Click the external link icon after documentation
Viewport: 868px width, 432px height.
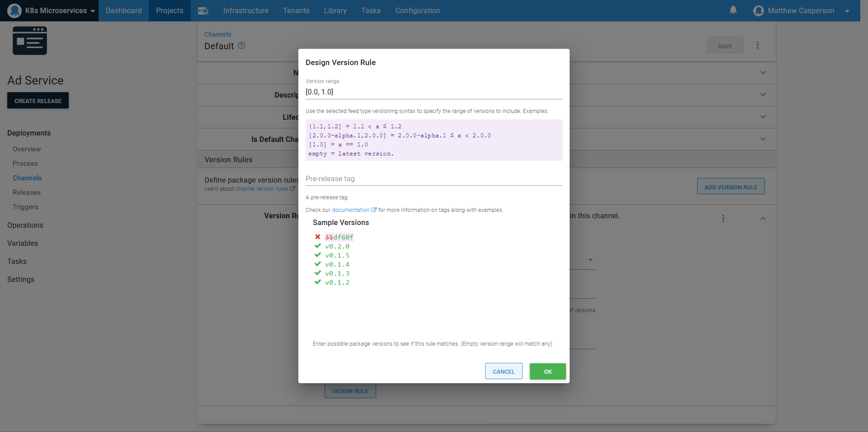374,210
